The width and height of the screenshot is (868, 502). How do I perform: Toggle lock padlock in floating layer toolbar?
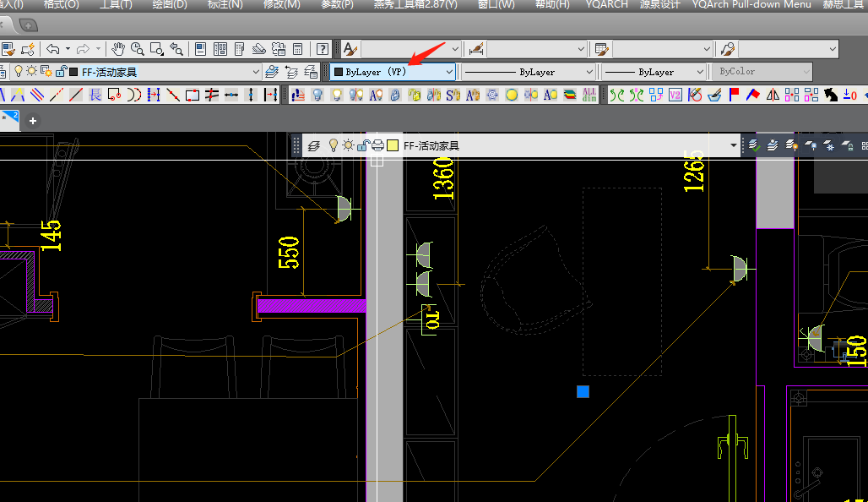click(x=363, y=145)
